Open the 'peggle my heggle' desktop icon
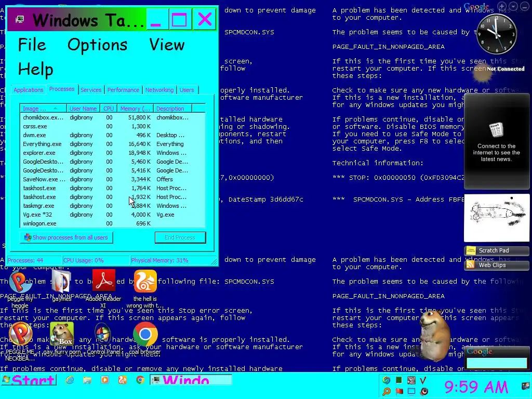This screenshot has width=532, height=399. 20,288
